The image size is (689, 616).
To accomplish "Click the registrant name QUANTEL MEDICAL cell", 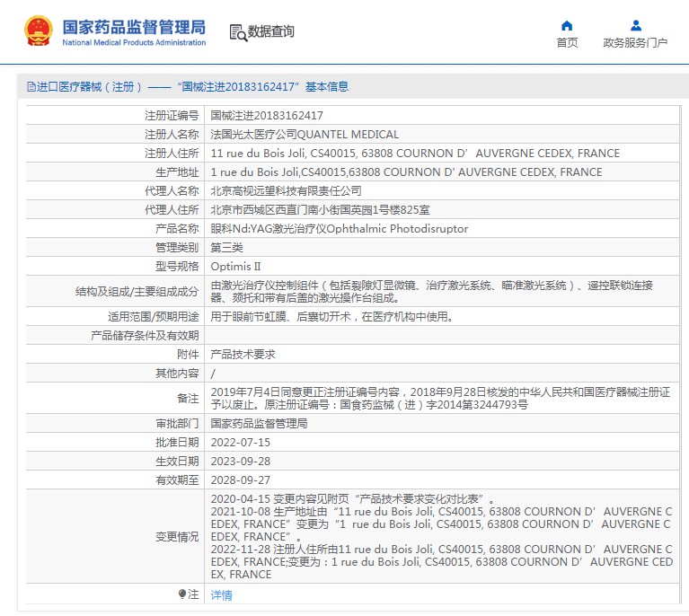I will click(305, 134).
